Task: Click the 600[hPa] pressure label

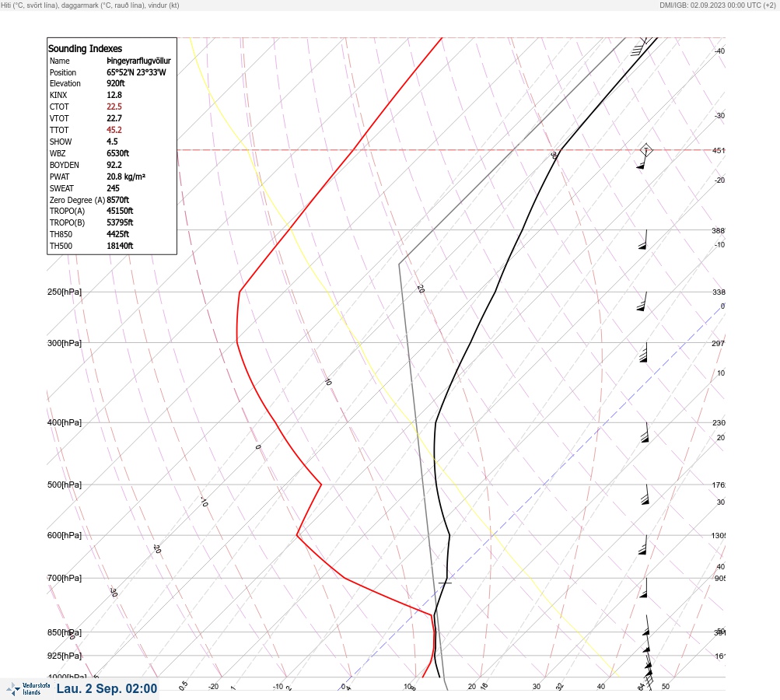Action: tap(65, 535)
